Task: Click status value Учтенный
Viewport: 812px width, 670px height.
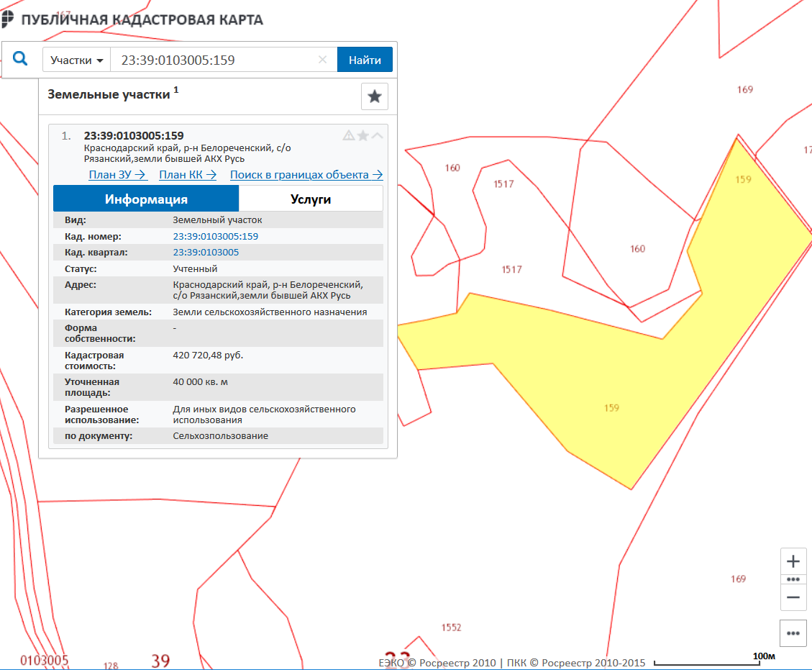Action: pos(195,269)
